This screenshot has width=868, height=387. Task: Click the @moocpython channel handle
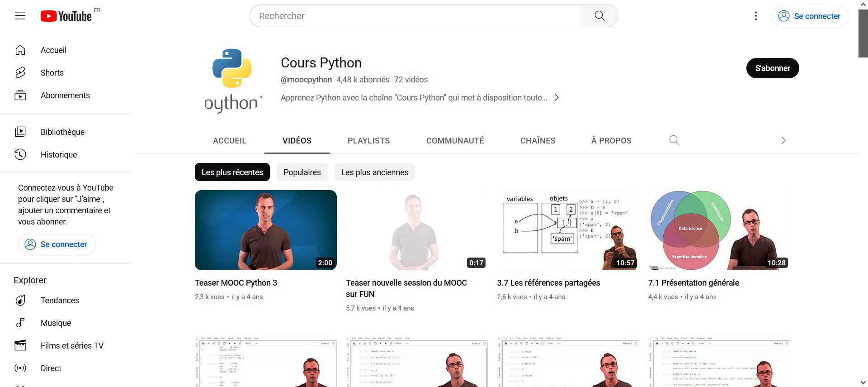pos(306,80)
